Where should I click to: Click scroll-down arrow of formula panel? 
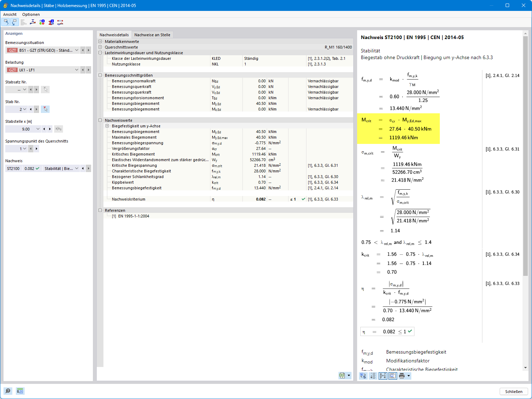525,368
